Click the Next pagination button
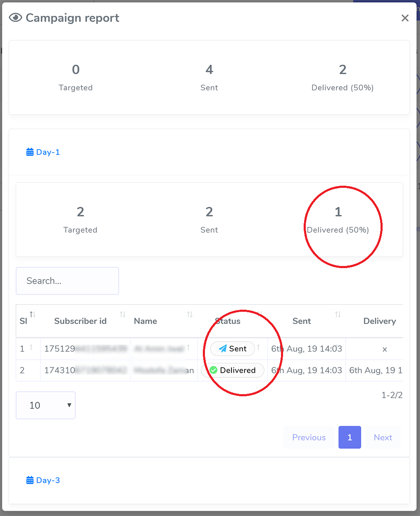Viewport: 420px width, 516px height. (383, 437)
